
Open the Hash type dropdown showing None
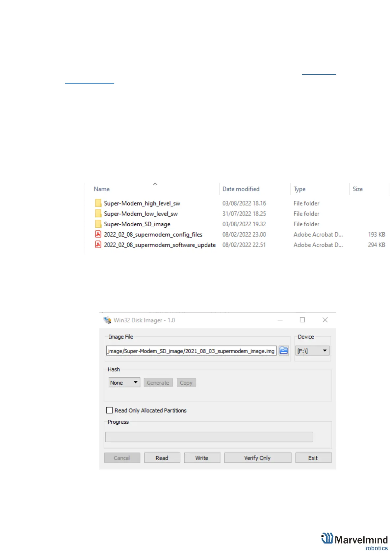pos(124,382)
